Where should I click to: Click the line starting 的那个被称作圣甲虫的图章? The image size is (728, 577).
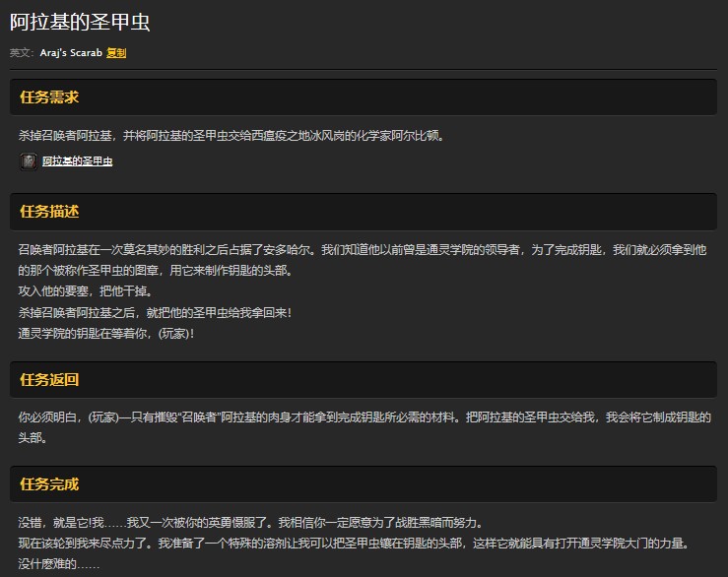[x=155, y=271]
